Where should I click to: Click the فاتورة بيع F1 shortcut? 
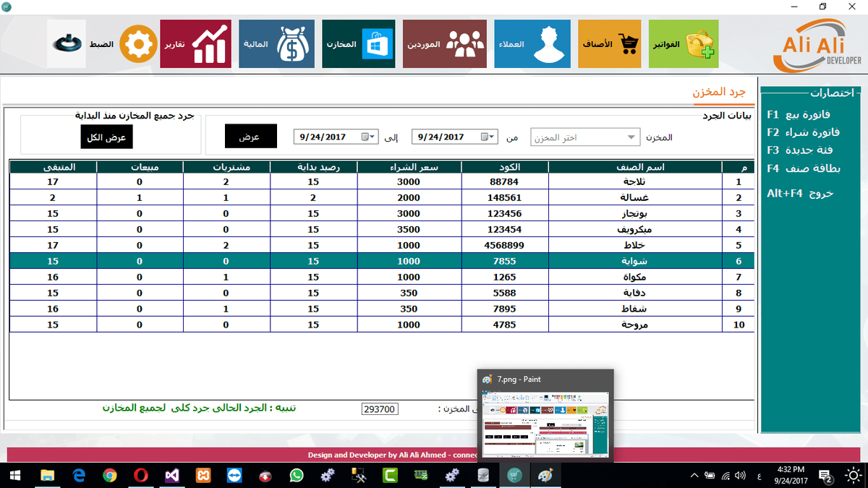[x=799, y=114]
